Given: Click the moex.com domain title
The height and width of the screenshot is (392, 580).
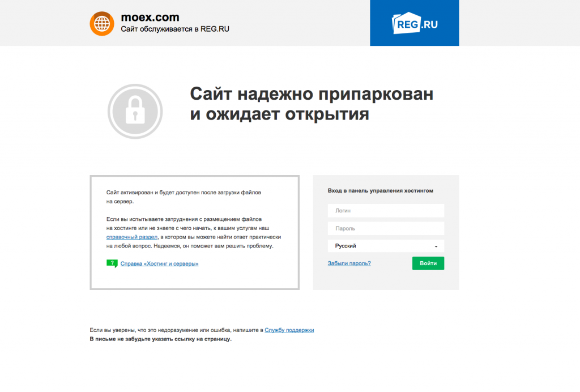Looking at the screenshot, I should [150, 17].
